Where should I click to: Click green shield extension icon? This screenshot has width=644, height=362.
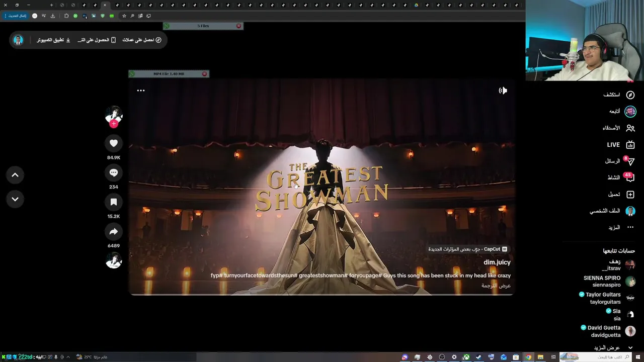[x=103, y=16]
